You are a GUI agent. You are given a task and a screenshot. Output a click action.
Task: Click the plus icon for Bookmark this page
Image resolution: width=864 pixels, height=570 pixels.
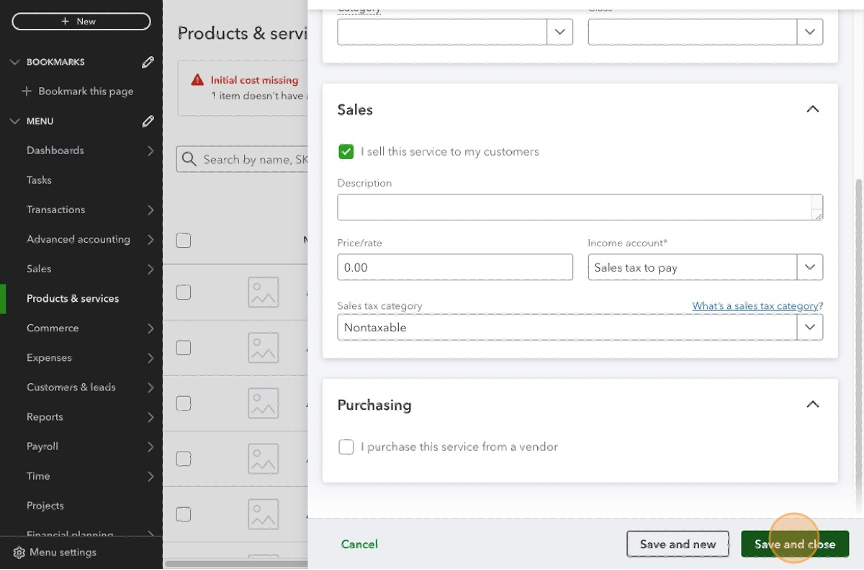pos(27,91)
